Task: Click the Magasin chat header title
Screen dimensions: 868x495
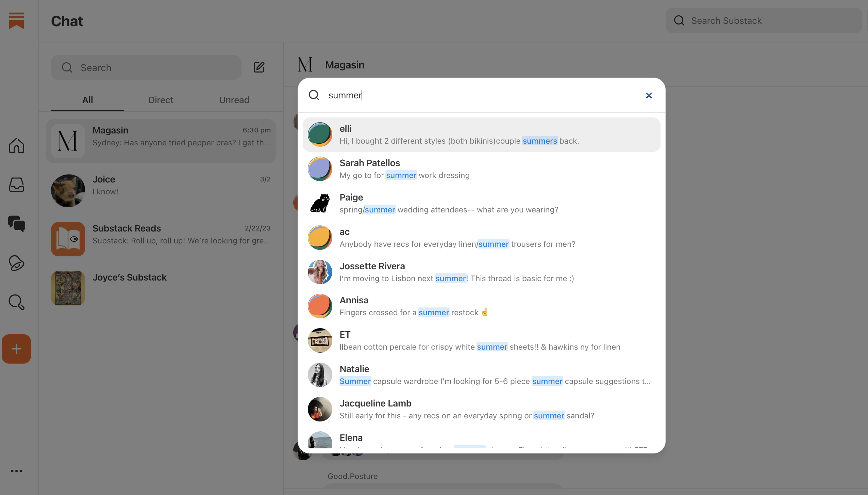Action: click(345, 65)
